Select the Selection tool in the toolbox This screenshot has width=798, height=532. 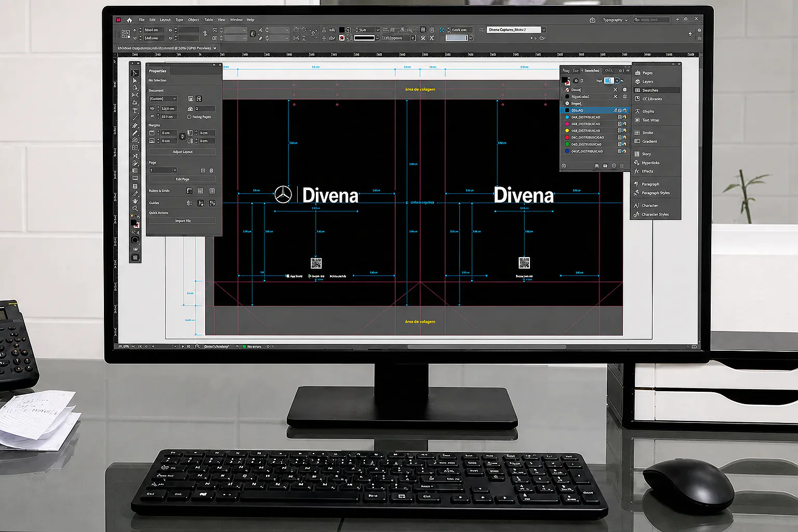tap(135, 73)
